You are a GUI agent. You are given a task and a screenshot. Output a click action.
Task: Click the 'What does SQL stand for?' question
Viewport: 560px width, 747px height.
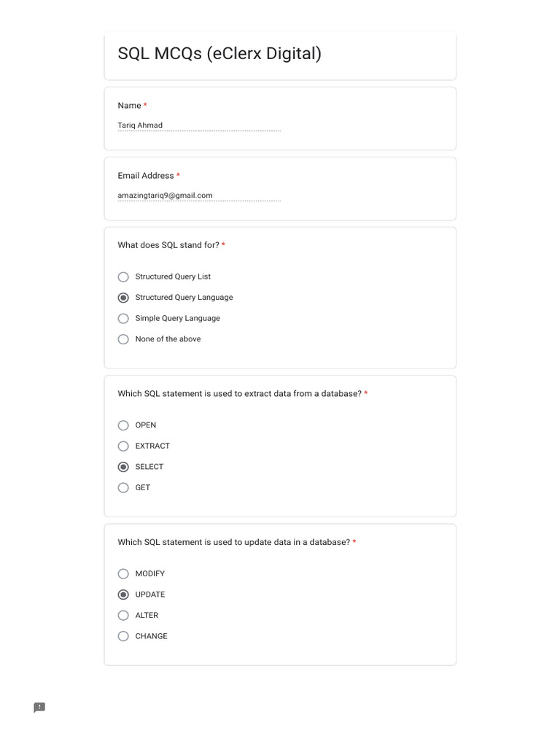coord(168,245)
